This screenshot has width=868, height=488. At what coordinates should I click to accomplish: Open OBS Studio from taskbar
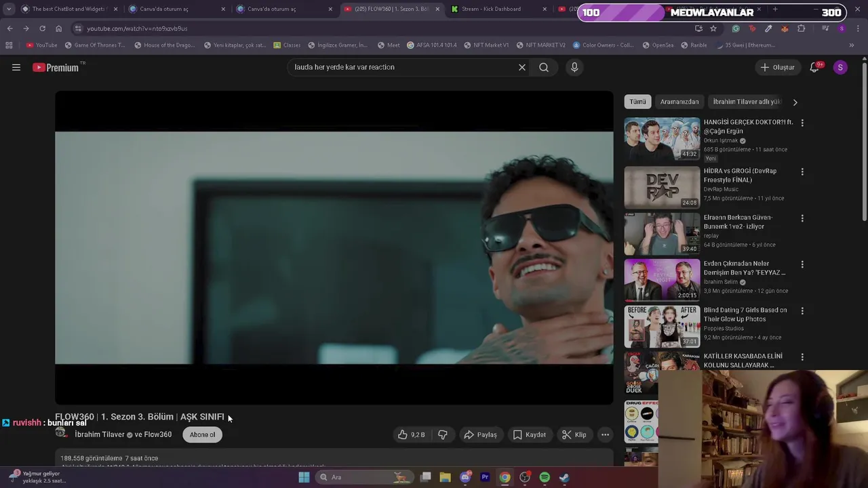525,477
